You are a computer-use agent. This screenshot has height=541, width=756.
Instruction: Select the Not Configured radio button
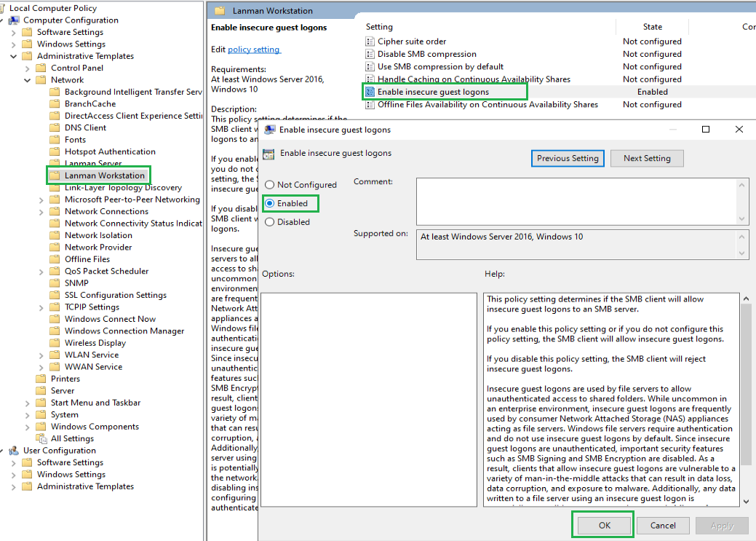click(270, 185)
